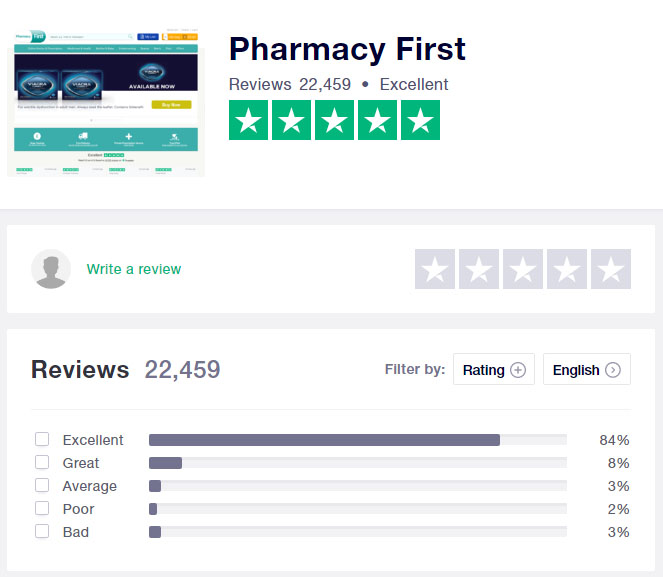
Task: Toggle the Poor reviews checkbox
Action: coord(42,508)
